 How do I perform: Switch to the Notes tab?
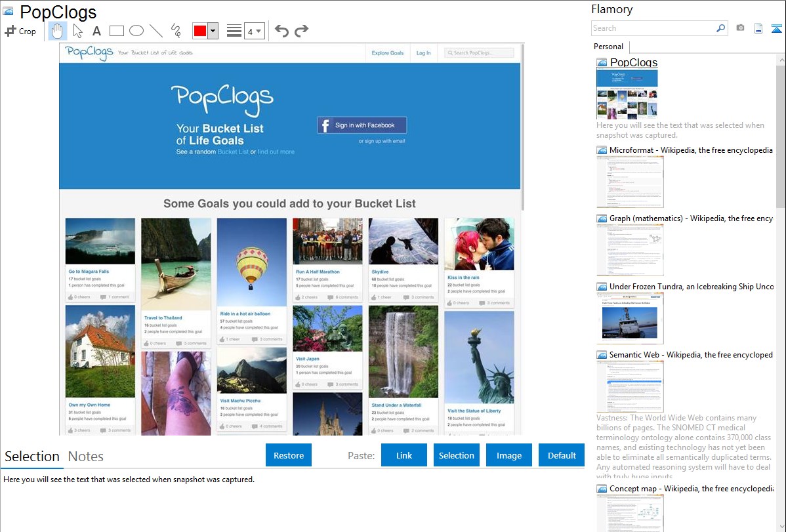pos(86,457)
